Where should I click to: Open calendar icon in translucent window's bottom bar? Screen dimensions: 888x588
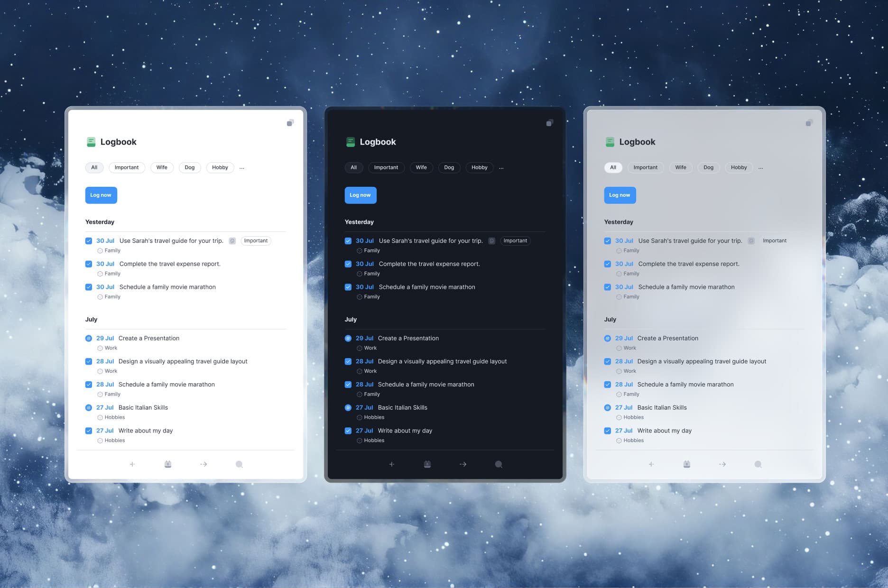coord(687,464)
